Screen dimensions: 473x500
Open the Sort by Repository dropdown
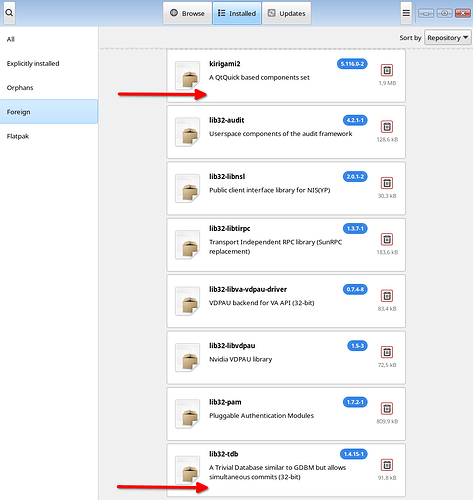448,38
